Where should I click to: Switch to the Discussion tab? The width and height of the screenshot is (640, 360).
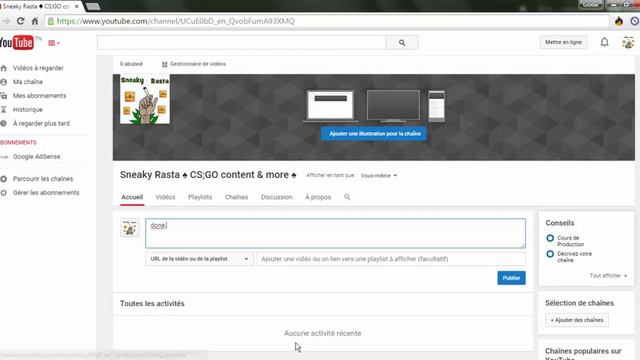click(x=276, y=197)
